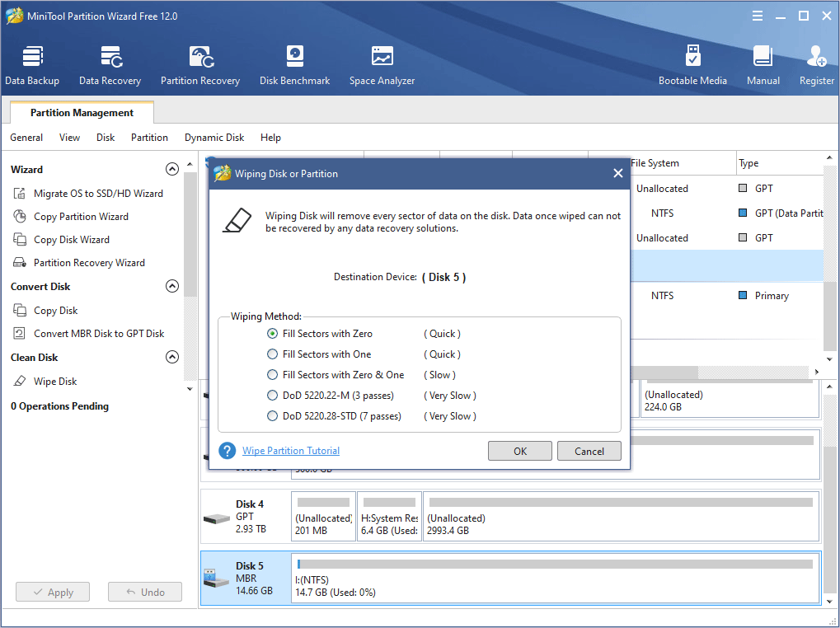Open the Help menu
The height and width of the screenshot is (628, 840).
coord(270,138)
